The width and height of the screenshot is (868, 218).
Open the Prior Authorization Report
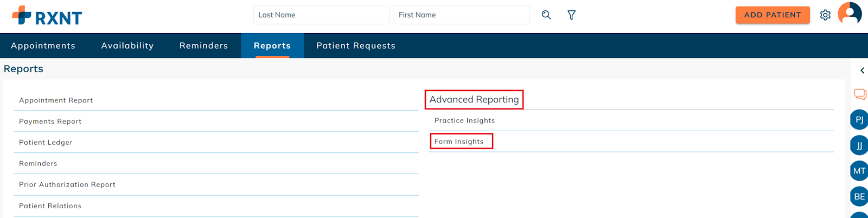pos(216,185)
